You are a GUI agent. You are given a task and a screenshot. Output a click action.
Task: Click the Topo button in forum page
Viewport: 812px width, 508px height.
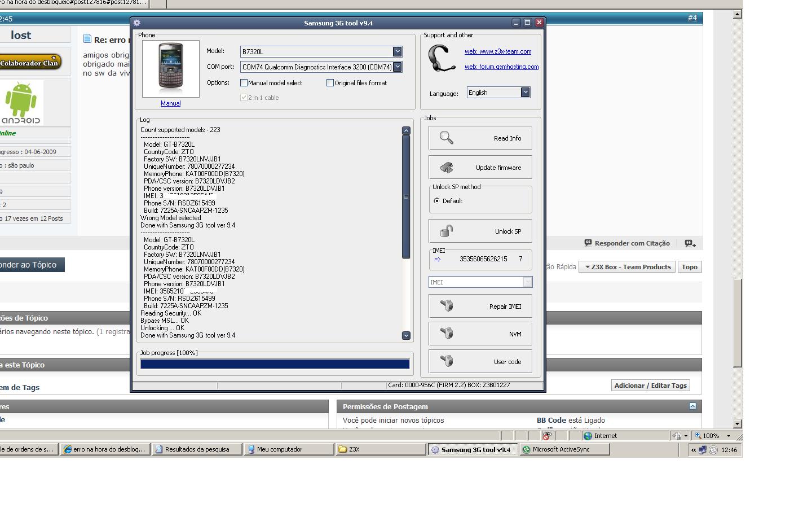click(x=690, y=267)
